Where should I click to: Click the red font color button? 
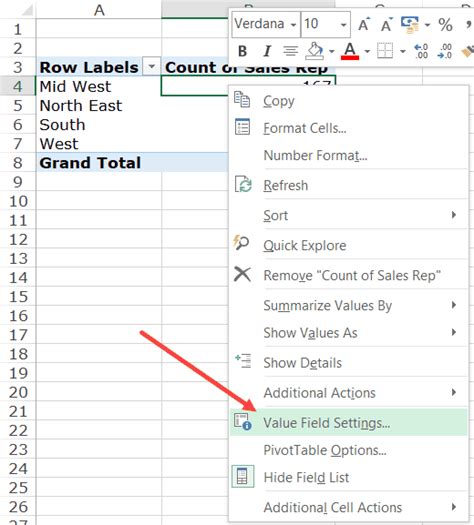coord(350,51)
